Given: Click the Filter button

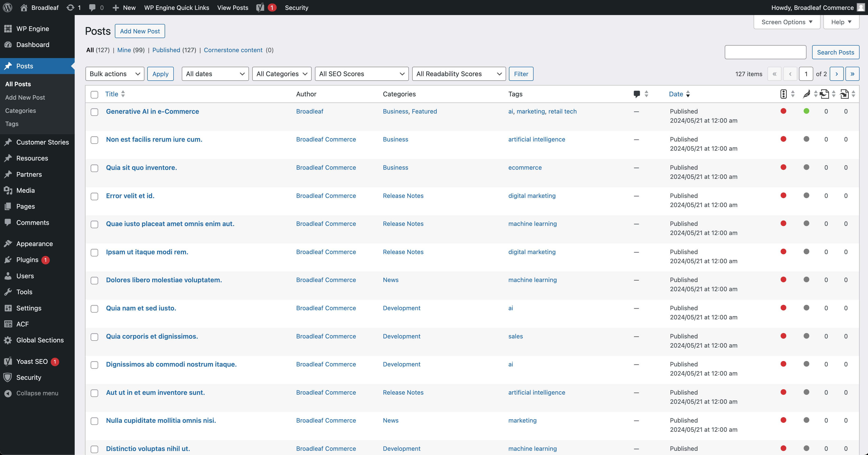Looking at the screenshot, I should pos(521,74).
